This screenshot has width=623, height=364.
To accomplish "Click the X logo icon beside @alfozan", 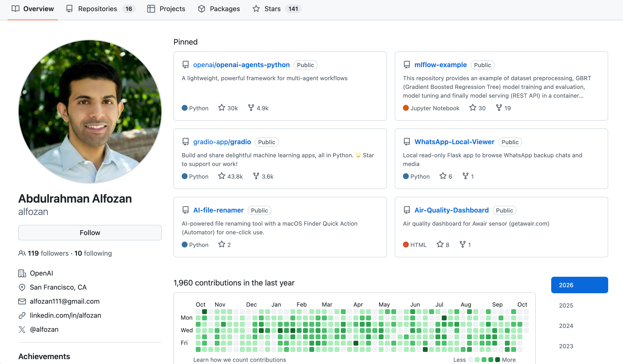I will click(x=22, y=330).
